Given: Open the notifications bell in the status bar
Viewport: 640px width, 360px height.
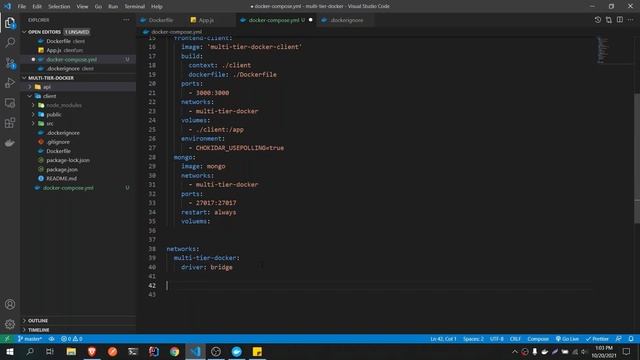Looking at the screenshot, I should [x=631, y=339].
